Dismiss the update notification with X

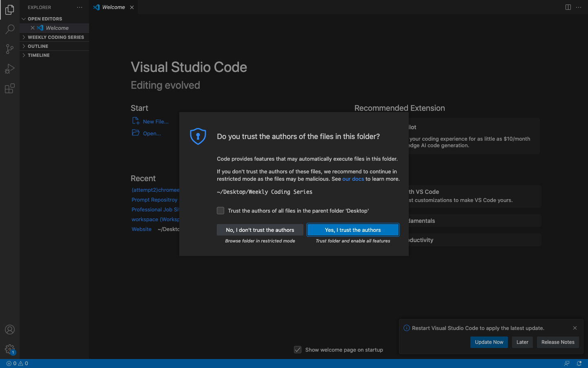(x=575, y=328)
